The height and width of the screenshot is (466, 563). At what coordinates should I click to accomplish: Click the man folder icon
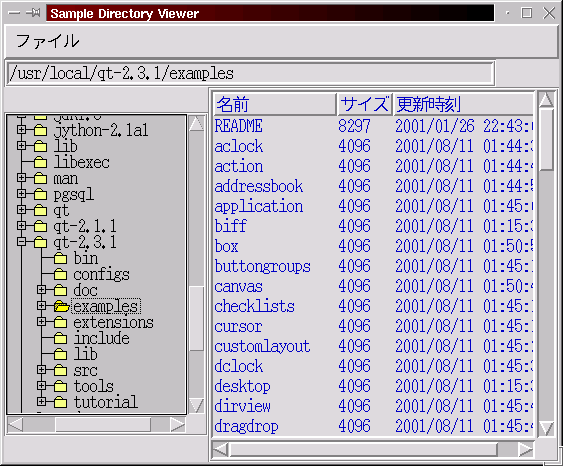point(40,178)
